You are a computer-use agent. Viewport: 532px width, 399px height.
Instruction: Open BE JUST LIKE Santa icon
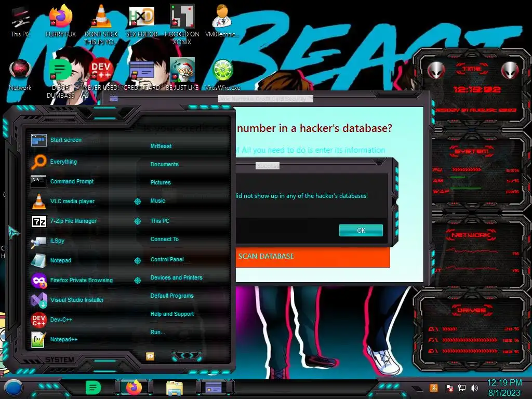click(x=182, y=75)
